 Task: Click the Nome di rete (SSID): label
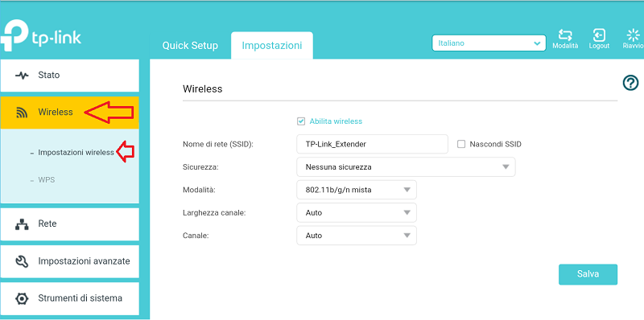217,145
